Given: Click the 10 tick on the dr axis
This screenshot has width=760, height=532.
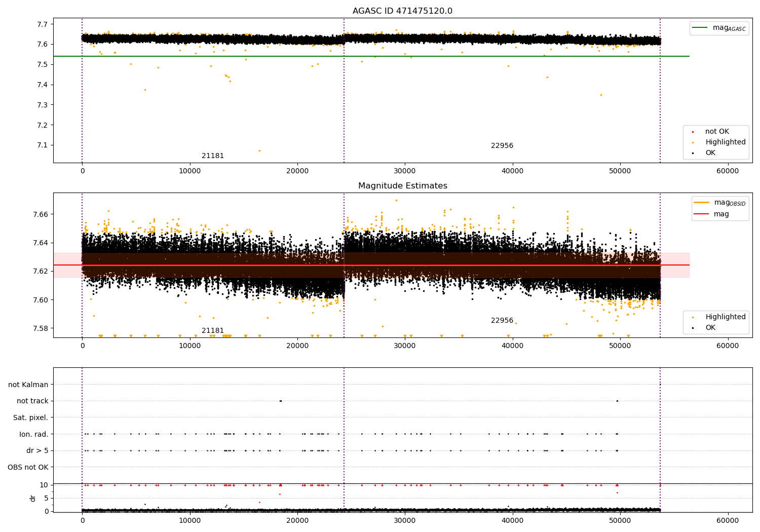Looking at the screenshot, I should 44,485.
